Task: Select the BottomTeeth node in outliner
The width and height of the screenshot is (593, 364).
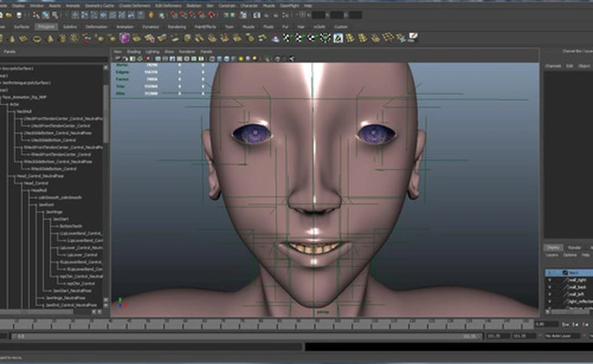Action: pos(70,226)
